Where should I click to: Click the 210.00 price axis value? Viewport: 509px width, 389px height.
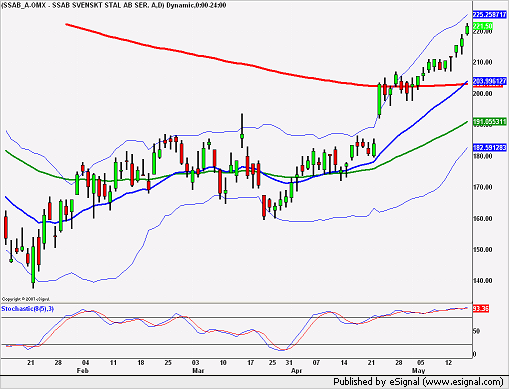tap(482, 62)
